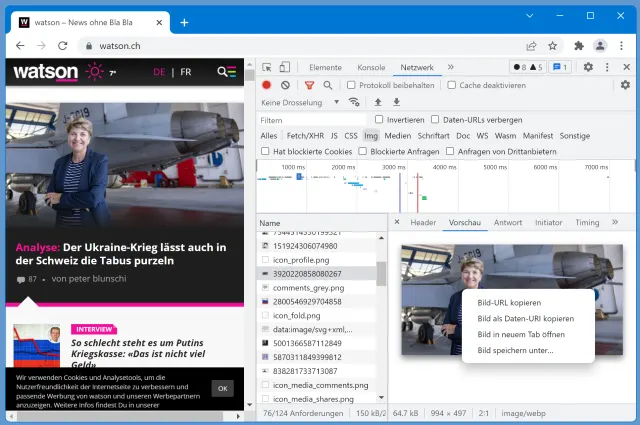Click the red record network log button

(x=267, y=85)
